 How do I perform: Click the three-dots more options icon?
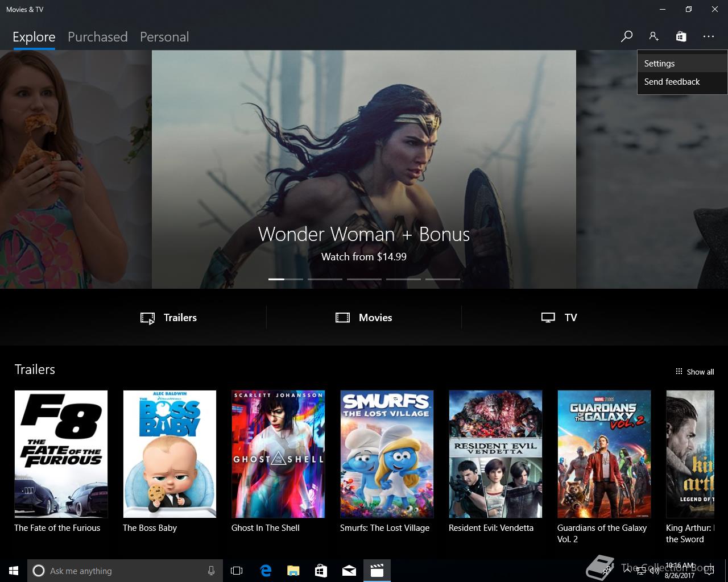[708, 37]
